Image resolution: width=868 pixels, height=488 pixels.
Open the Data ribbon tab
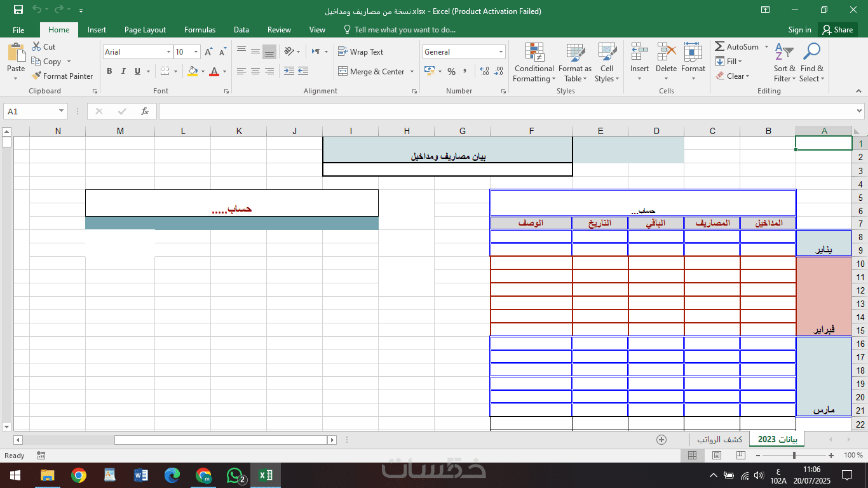[241, 30]
